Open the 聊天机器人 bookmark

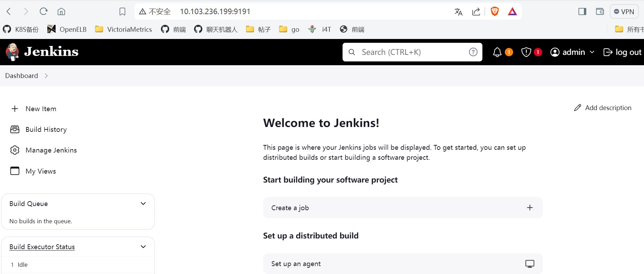tap(216, 29)
